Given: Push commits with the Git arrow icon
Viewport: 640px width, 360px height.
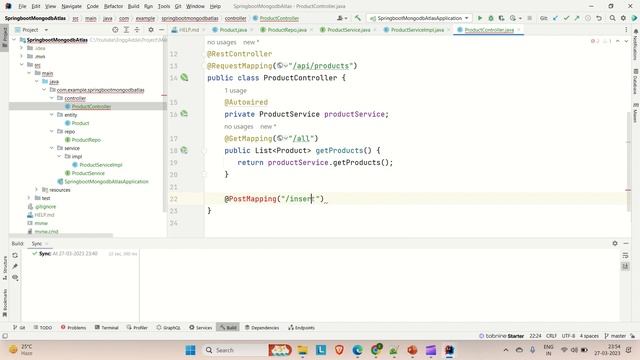Looking at the screenshot, I should (x=577, y=18).
